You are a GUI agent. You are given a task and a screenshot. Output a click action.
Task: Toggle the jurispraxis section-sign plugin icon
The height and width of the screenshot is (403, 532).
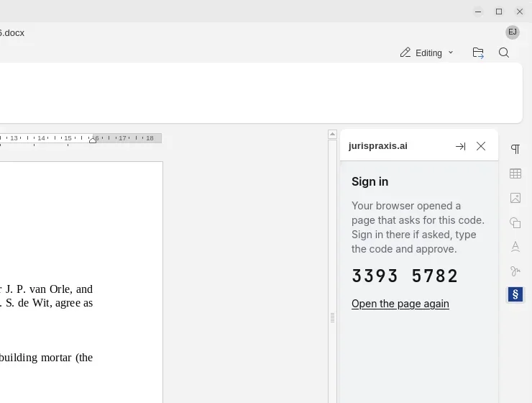point(515,294)
